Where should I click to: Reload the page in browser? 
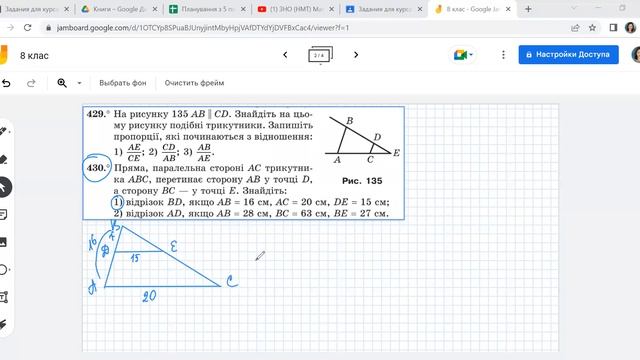(x=27, y=28)
